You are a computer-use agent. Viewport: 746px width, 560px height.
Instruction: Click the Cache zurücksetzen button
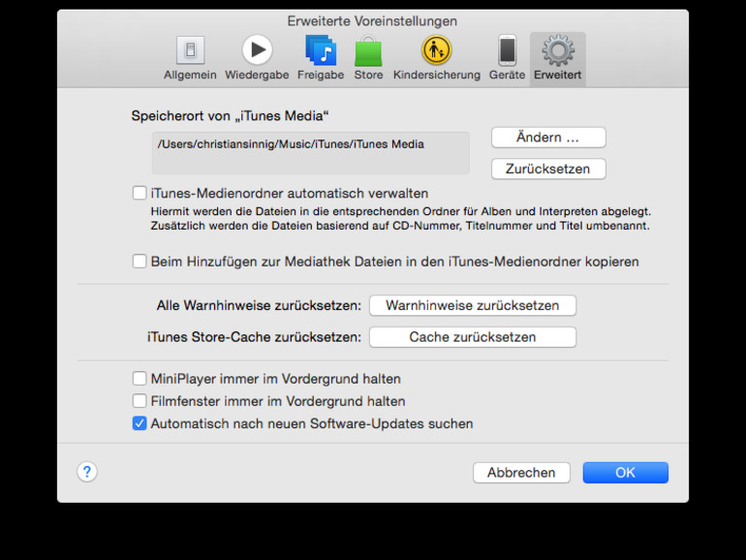(473, 337)
